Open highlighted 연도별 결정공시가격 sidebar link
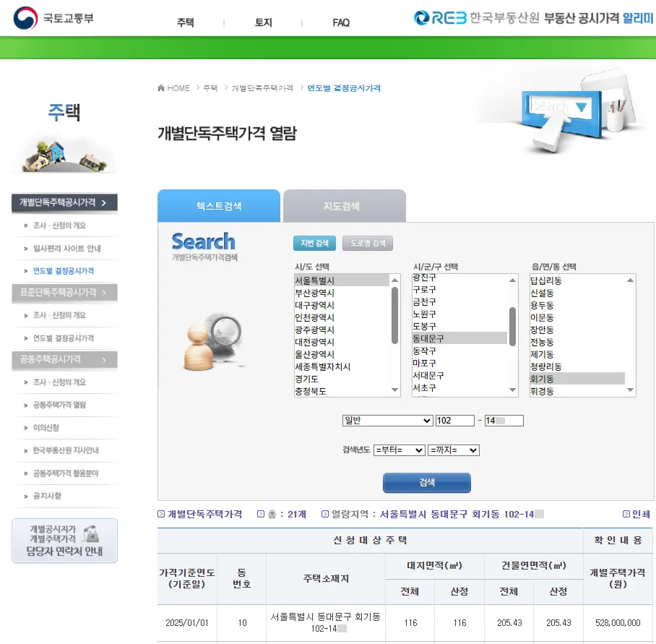Image resolution: width=656 pixels, height=644 pixels. point(64,271)
